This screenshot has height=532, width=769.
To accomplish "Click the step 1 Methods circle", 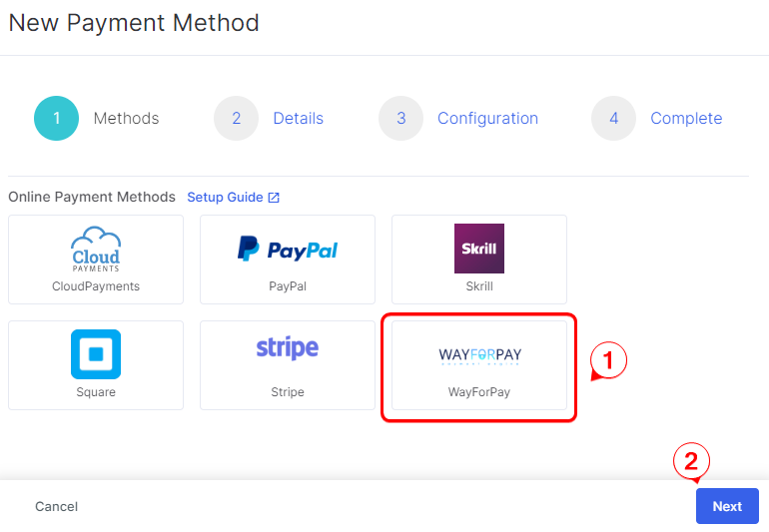I will tap(56, 118).
